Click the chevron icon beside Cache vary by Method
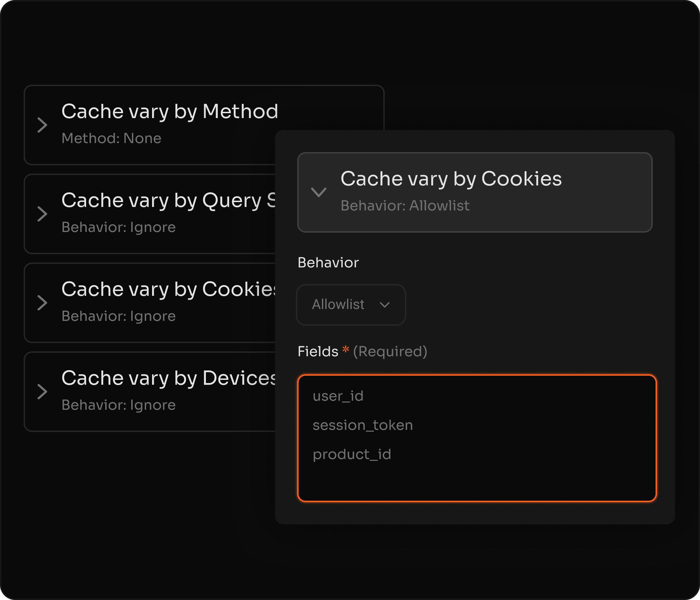The height and width of the screenshot is (600, 700). [43, 125]
